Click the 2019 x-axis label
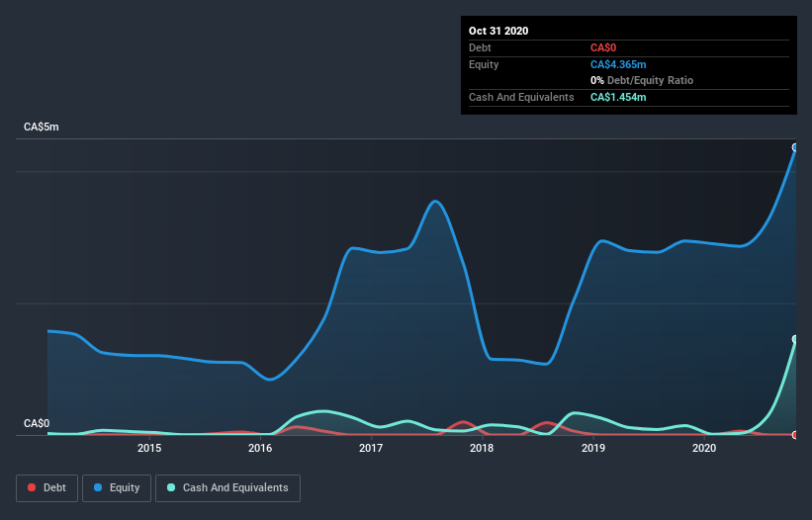 [593, 448]
